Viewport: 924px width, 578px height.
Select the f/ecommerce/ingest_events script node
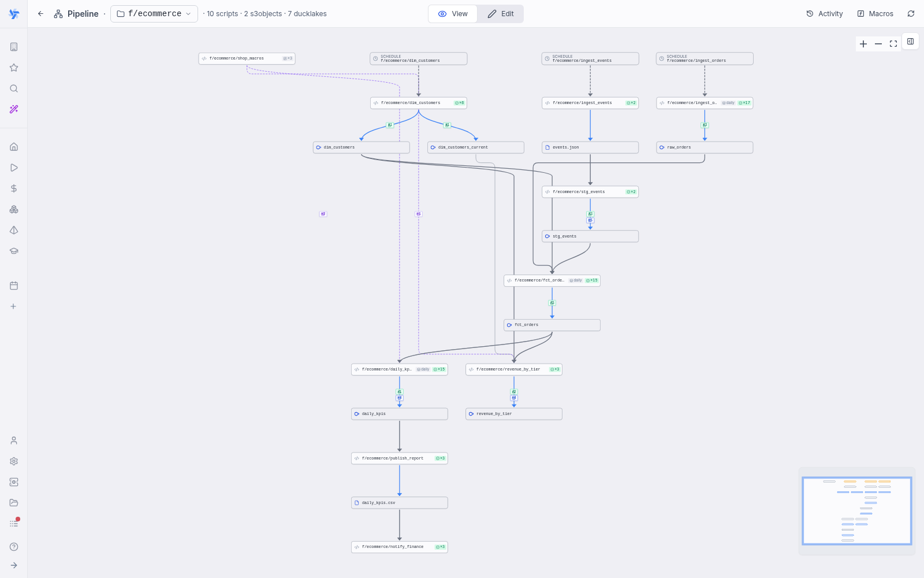(x=590, y=103)
